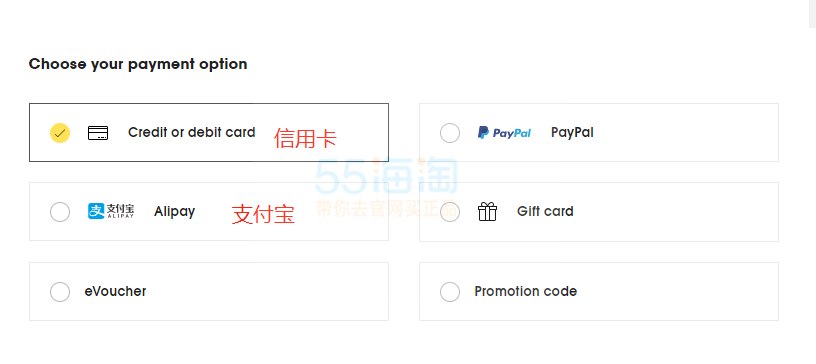Select the eVoucher radio button
This screenshot has width=816, height=364.
[x=60, y=292]
